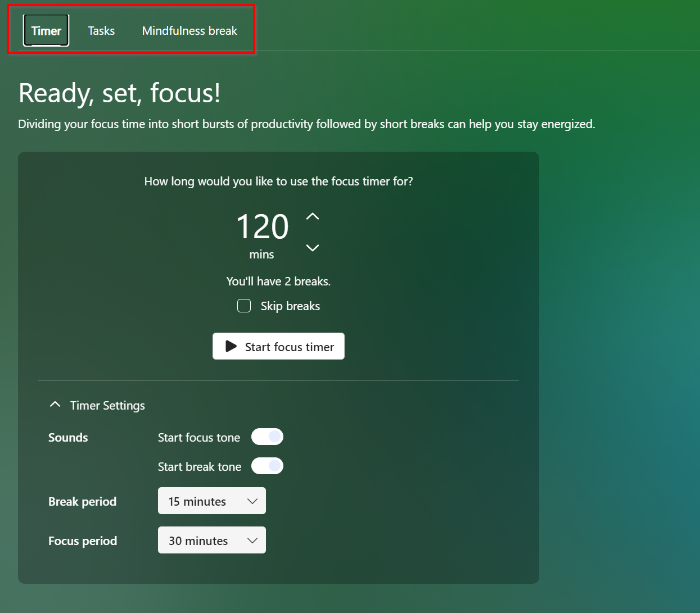
Task: Click the Skip breaks label text
Action: (x=290, y=306)
